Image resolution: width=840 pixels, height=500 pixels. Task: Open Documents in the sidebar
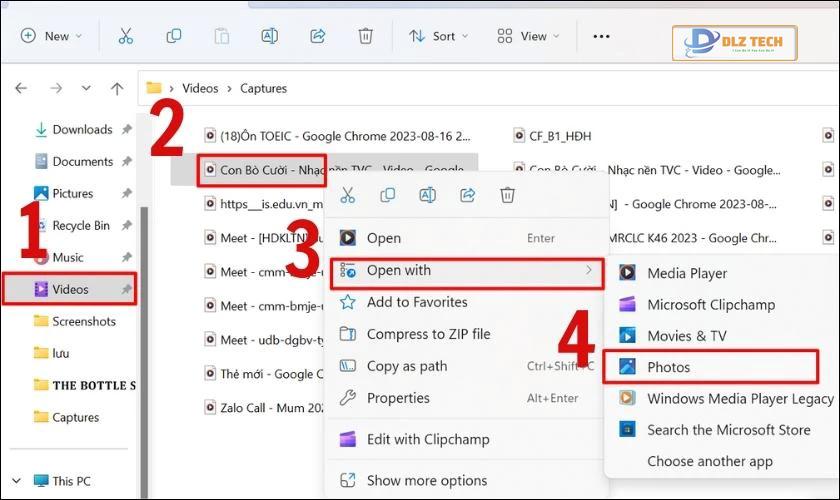[x=73, y=161]
